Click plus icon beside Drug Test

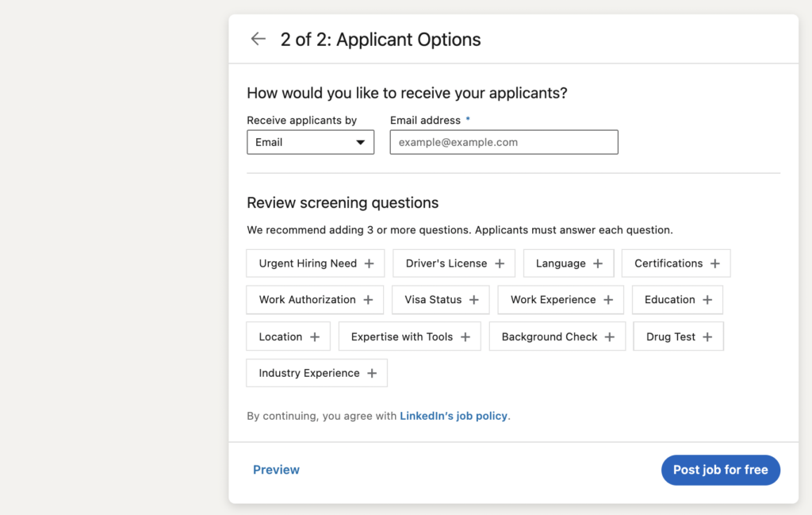click(x=707, y=336)
